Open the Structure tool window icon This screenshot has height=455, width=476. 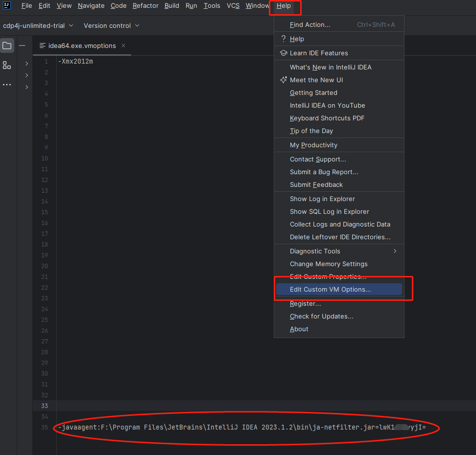pos(7,65)
